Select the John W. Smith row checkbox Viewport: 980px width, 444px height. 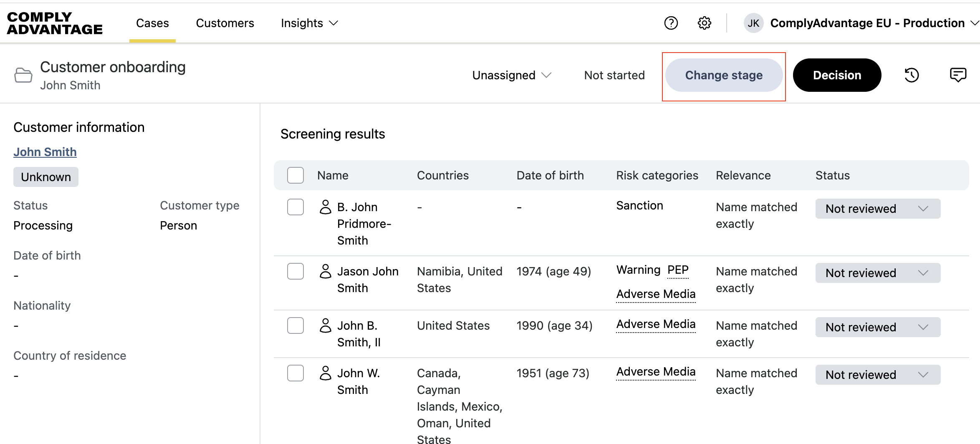coord(295,373)
